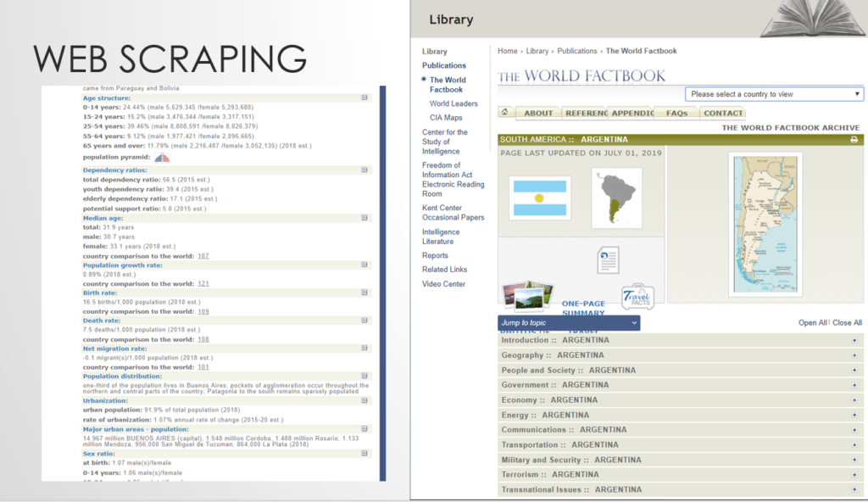Expand the Economy :: Argentina section
Screen dimensions: 868x502
(x=854, y=400)
